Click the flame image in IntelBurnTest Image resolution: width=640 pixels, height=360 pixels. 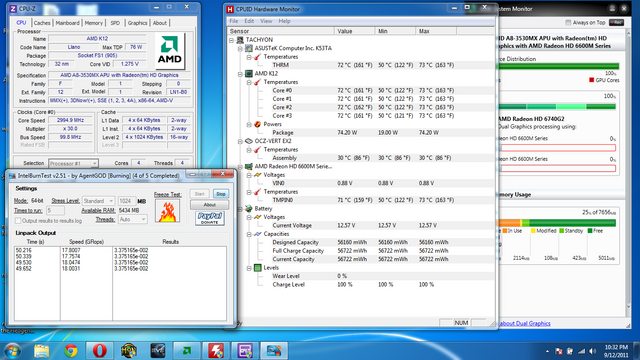[167, 211]
